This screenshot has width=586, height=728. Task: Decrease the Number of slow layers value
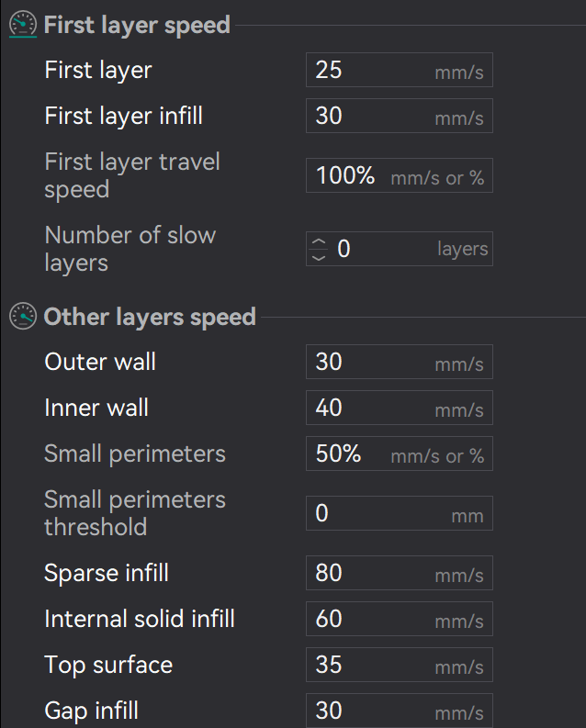(319, 256)
